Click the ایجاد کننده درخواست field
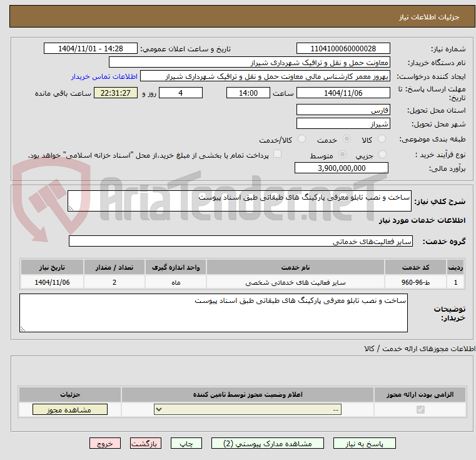 (265, 76)
